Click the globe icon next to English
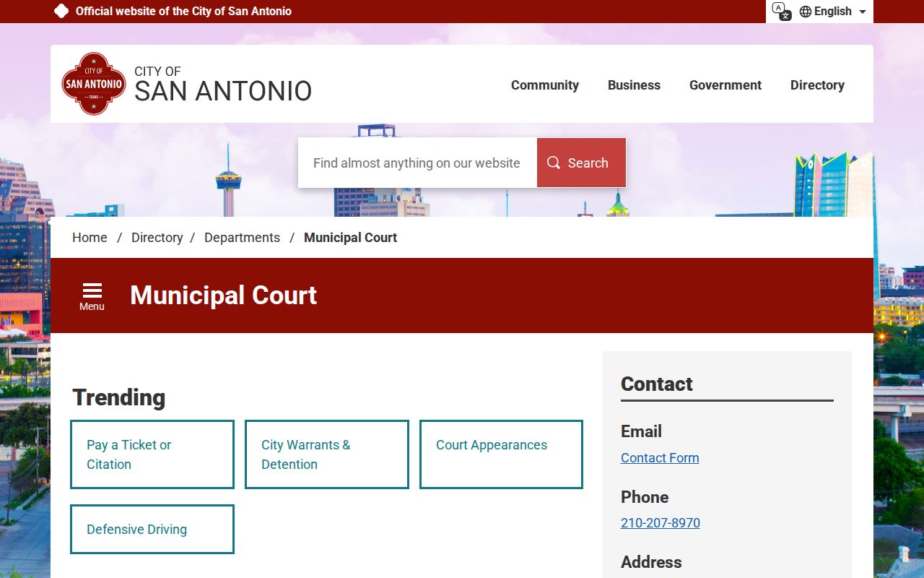This screenshot has height=578, width=924. [806, 12]
